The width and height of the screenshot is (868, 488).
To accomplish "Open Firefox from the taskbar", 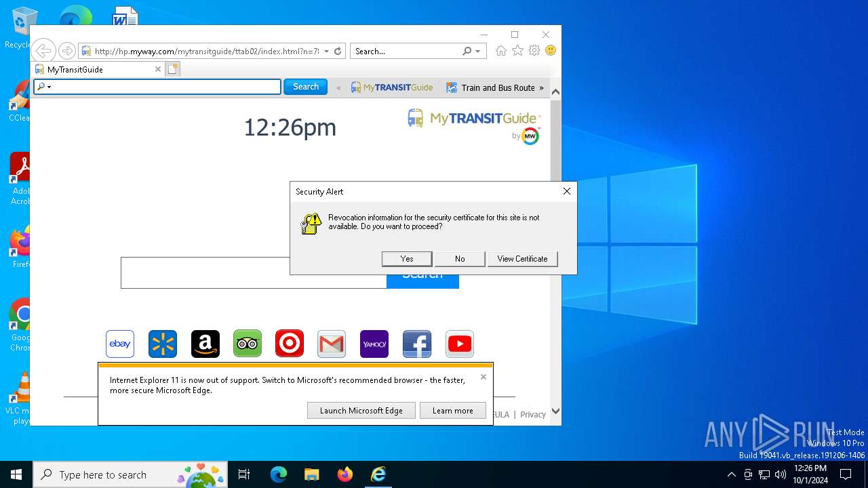I will pyautogui.click(x=345, y=474).
